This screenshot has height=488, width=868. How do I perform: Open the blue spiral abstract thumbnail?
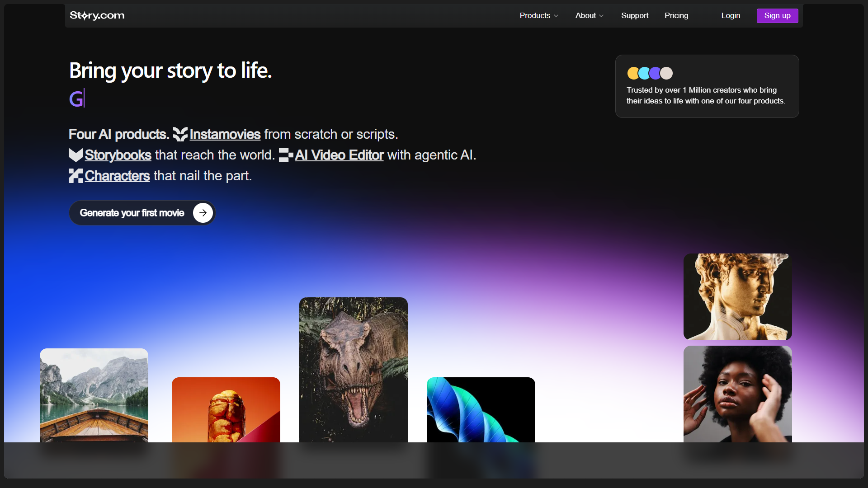[x=481, y=410]
